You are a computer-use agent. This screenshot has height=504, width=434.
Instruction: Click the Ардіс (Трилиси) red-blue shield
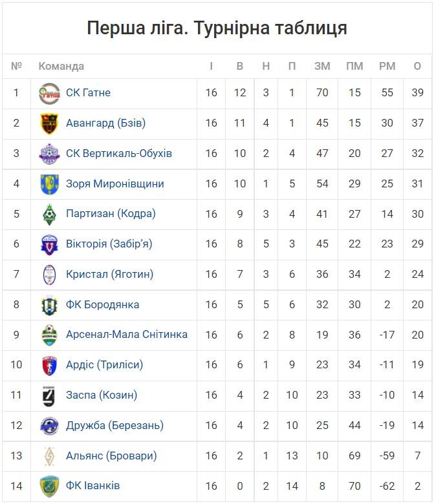(x=49, y=366)
